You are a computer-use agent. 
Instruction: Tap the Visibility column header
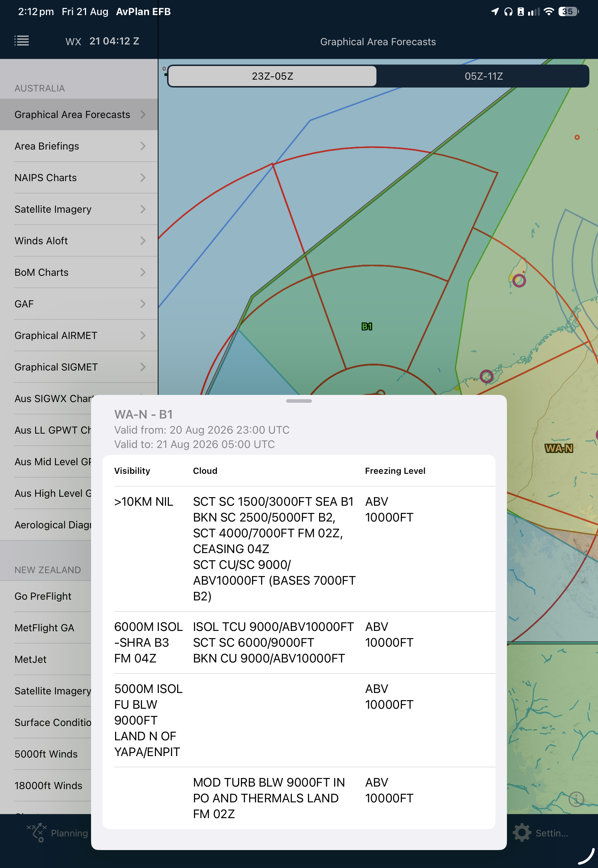click(132, 471)
